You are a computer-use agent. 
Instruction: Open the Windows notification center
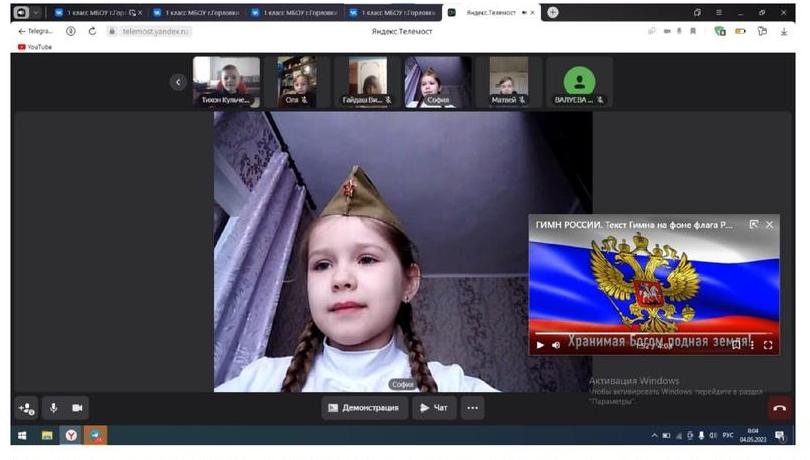pos(780,436)
